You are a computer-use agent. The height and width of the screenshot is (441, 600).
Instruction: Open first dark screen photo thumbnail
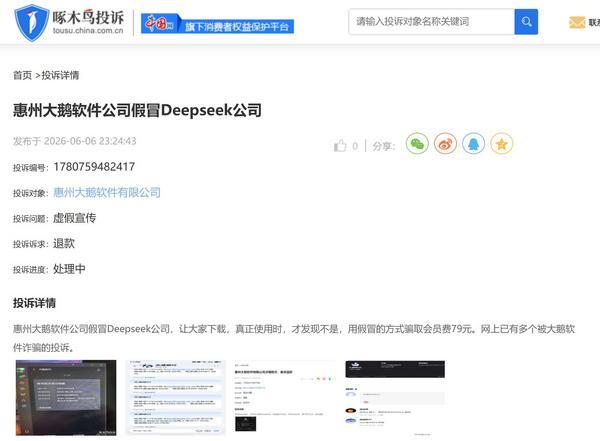coord(66,397)
